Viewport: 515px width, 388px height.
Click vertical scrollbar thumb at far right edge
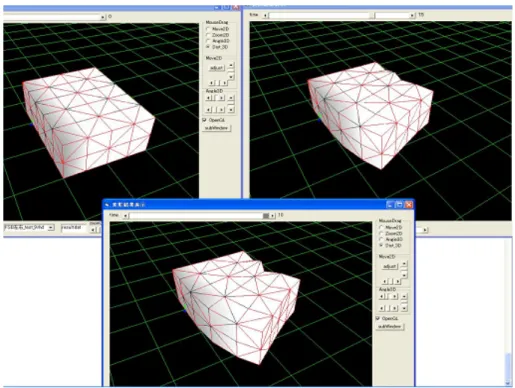508,367
